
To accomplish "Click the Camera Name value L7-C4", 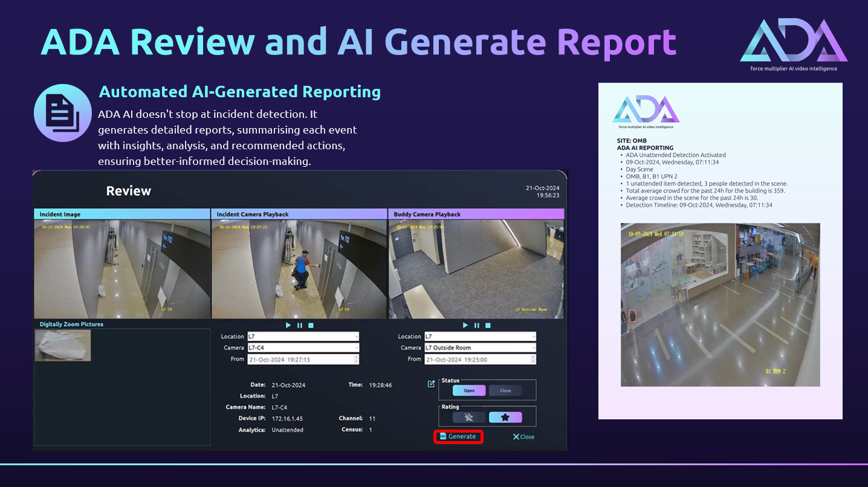I will (x=280, y=407).
